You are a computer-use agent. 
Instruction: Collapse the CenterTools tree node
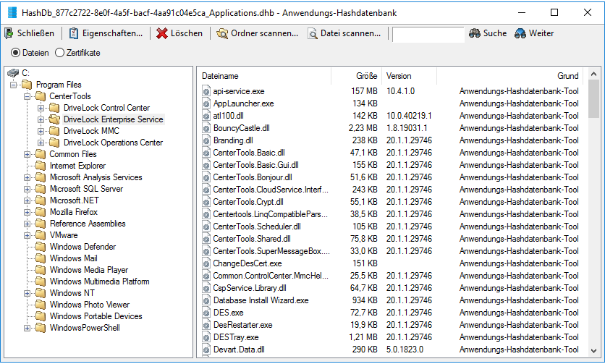coord(27,96)
